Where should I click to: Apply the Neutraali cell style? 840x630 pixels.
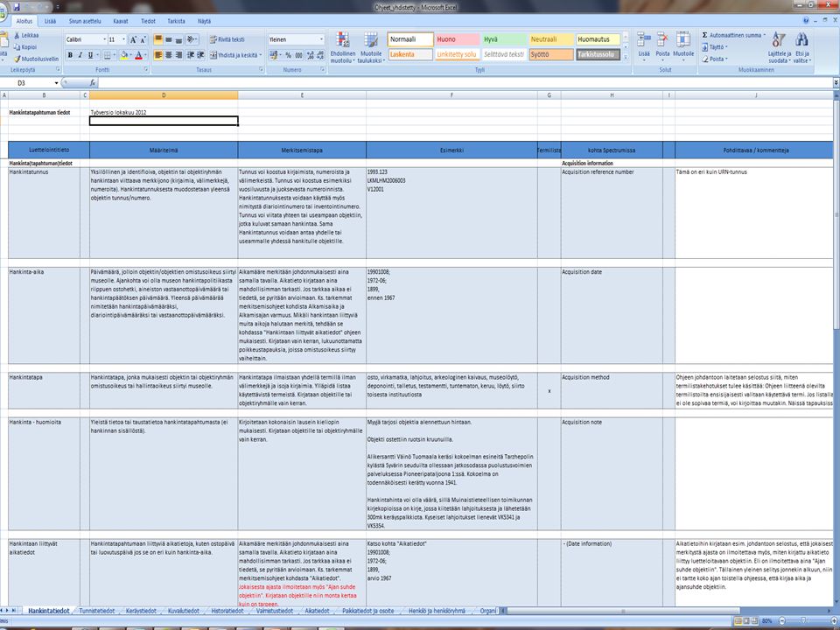tap(551, 39)
